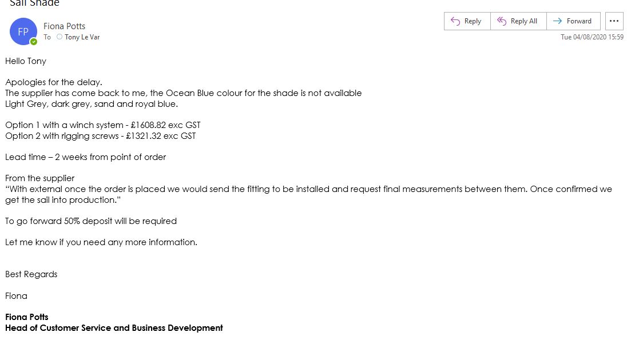Click the FP sender avatar
The height and width of the screenshot is (364, 627).
point(23,31)
